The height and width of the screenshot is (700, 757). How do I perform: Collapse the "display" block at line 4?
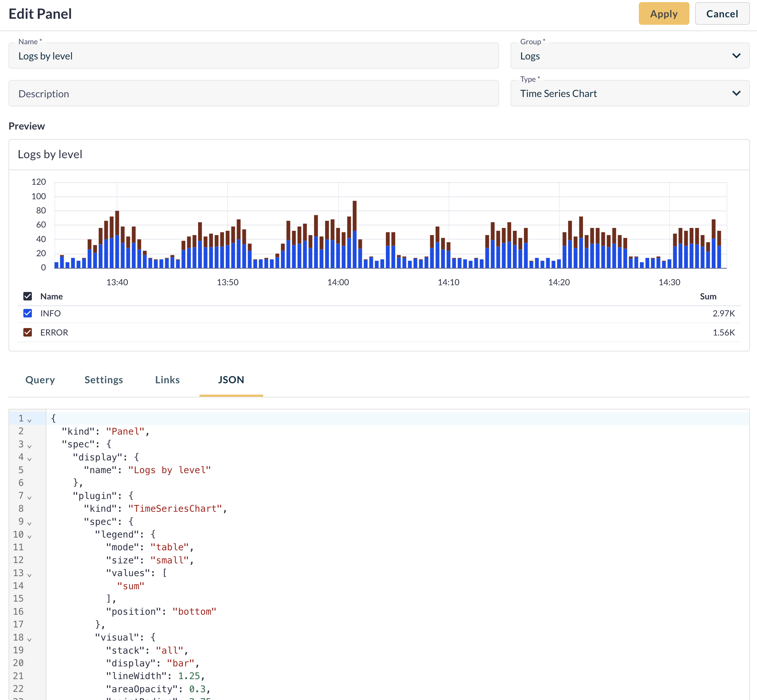30,459
